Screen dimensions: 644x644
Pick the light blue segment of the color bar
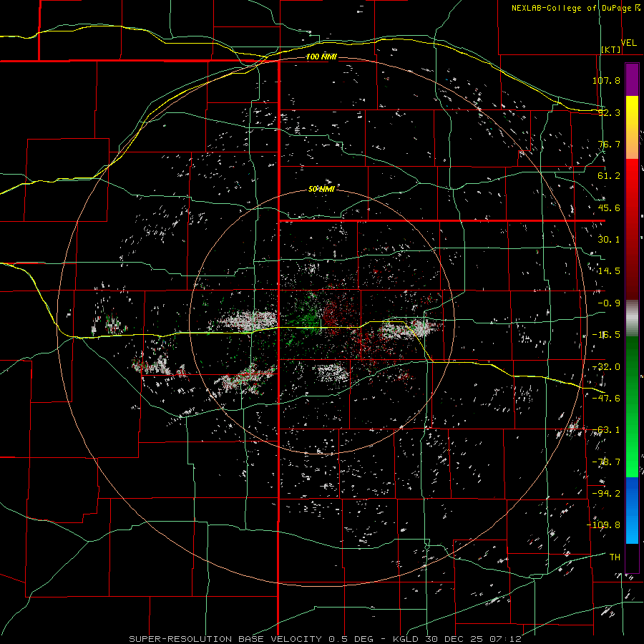(632, 528)
